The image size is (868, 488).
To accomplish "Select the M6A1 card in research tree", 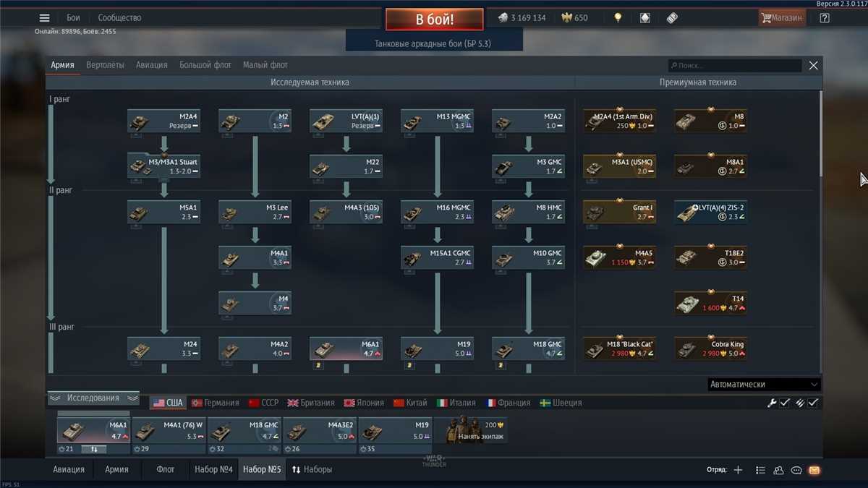I will tap(346, 348).
